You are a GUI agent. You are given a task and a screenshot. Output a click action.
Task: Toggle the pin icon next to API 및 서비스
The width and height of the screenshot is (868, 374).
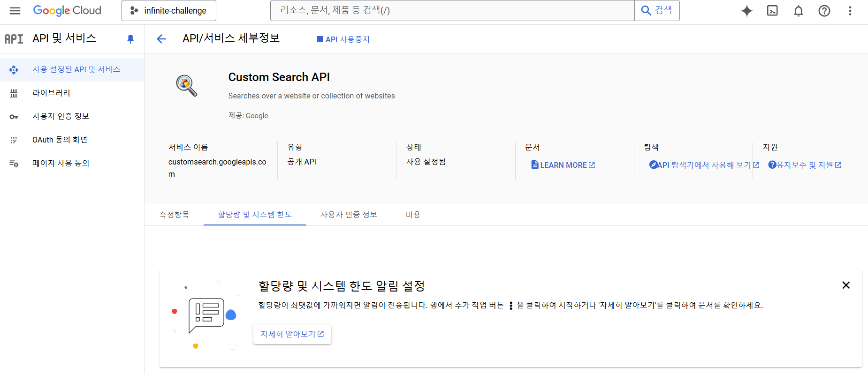[130, 39]
